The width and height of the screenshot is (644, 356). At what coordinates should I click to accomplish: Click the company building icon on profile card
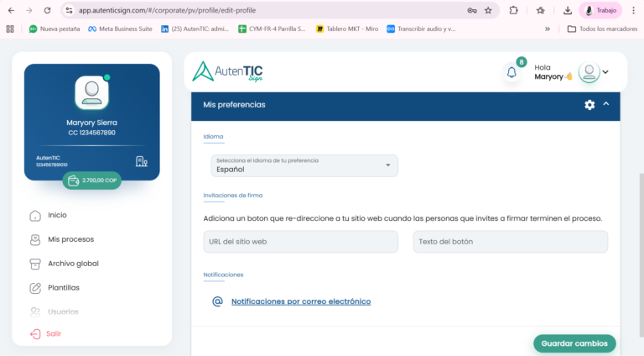click(x=141, y=161)
